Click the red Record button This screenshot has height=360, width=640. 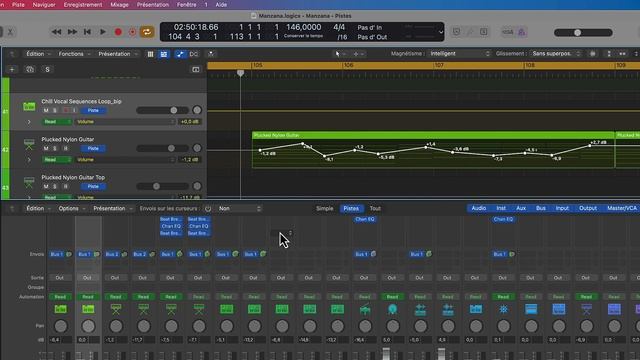coord(118,32)
